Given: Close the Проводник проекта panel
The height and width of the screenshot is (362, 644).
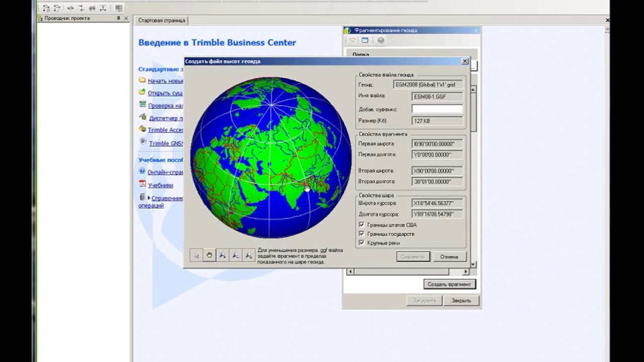Looking at the screenshot, I should (126, 18).
